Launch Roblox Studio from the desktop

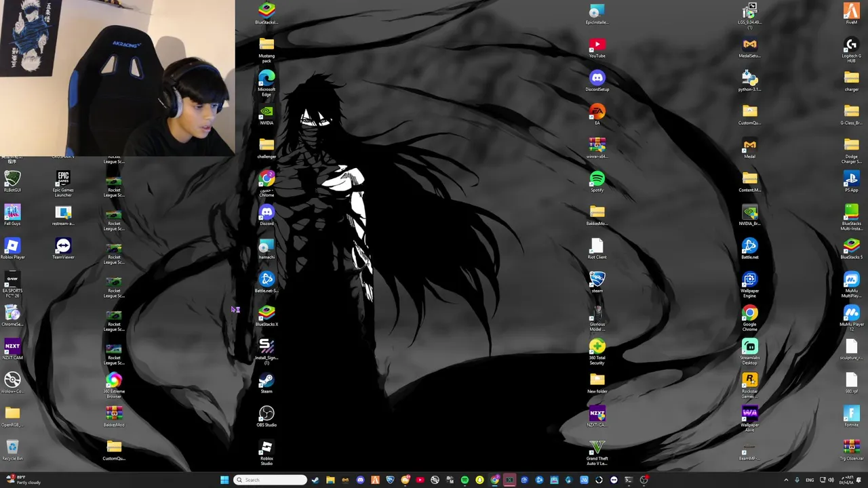pos(267,452)
